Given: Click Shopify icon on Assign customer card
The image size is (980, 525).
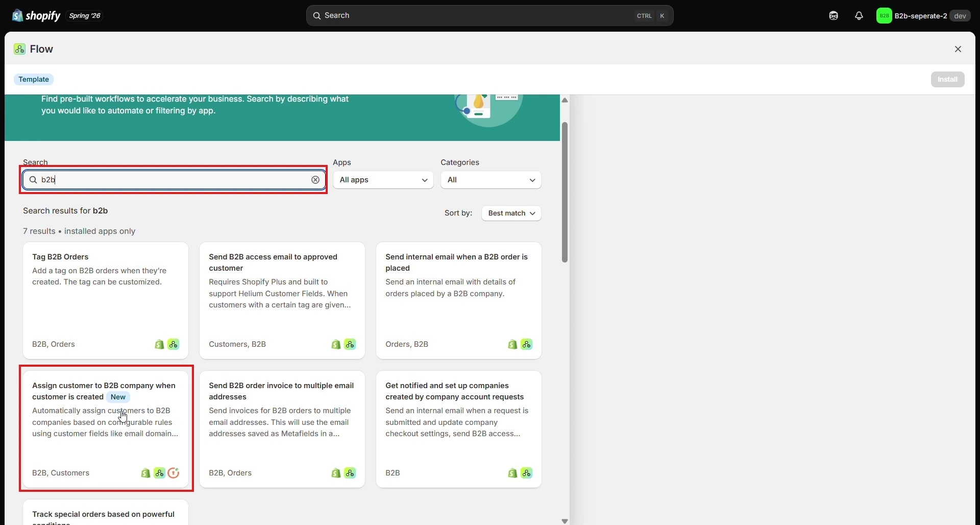Looking at the screenshot, I should pyautogui.click(x=145, y=473).
